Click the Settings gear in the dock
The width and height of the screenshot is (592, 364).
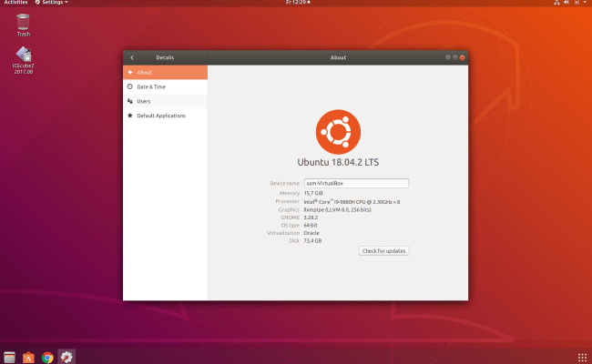(66, 357)
